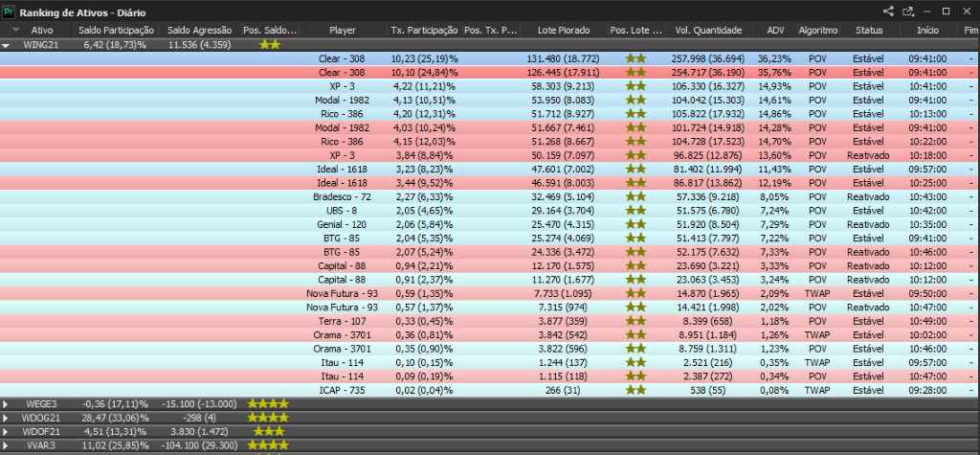
Task: Select the WEGE3 asset name
Action: point(41,404)
